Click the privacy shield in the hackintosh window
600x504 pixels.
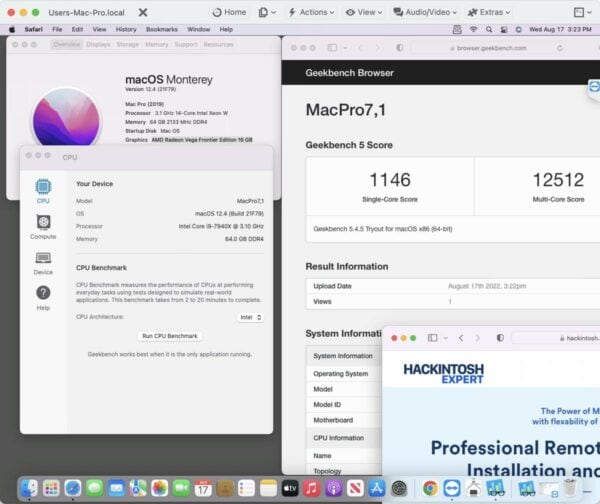click(x=500, y=338)
